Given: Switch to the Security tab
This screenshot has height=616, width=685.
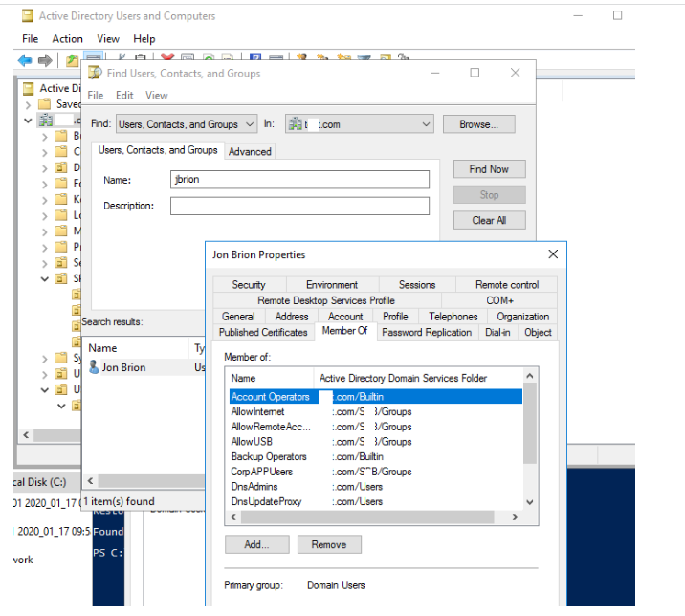Looking at the screenshot, I should 249,285.
